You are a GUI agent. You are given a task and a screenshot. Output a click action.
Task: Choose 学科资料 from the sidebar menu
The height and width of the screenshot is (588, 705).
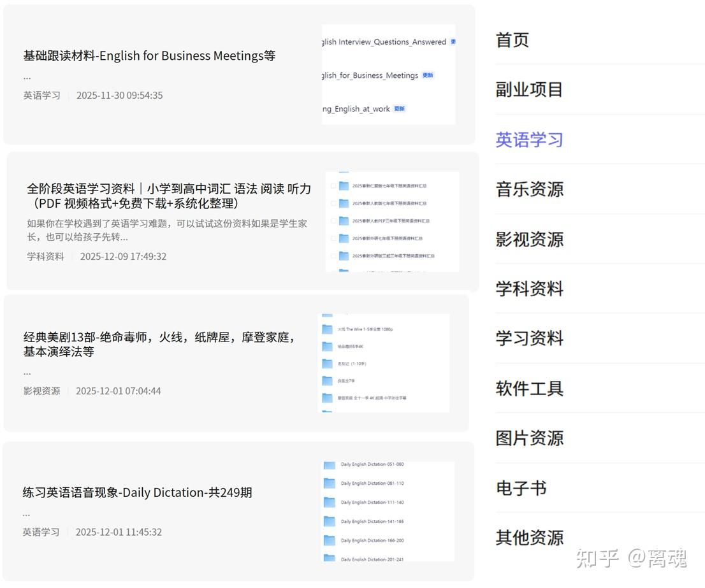pyautogui.click(x=529, y=289)
